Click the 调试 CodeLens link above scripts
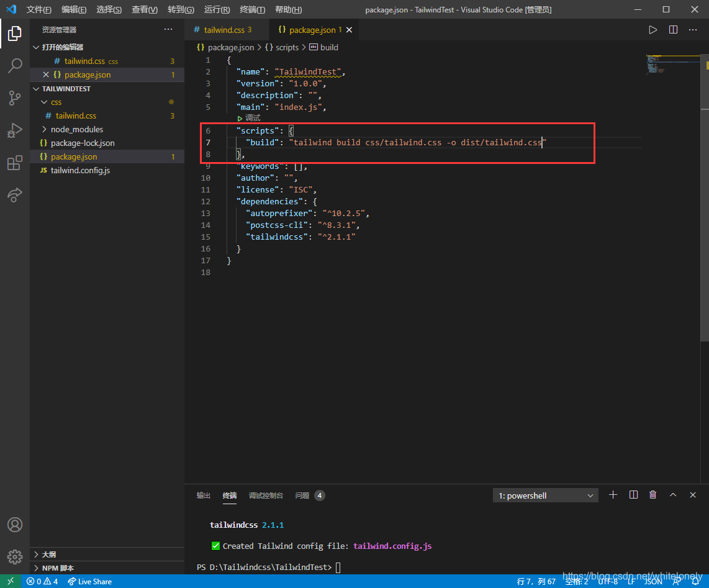This screenshot has width=709, height=588. click(251, 117)
